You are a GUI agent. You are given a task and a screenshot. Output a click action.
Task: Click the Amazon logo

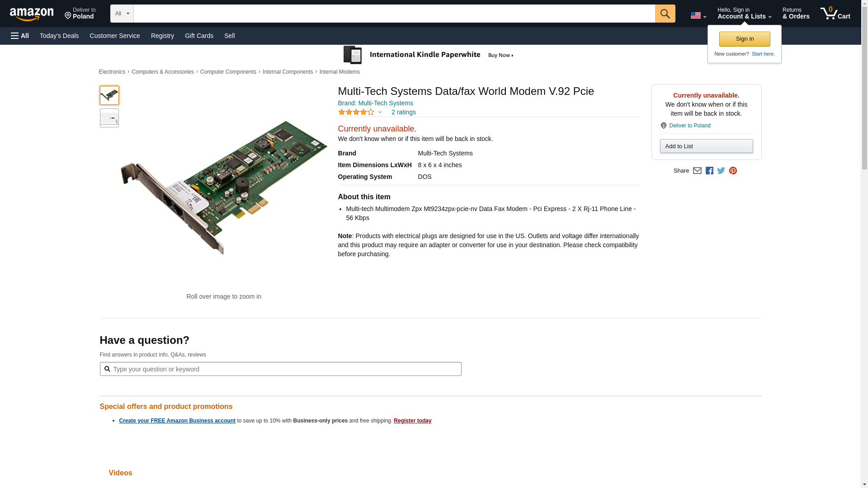32,14
